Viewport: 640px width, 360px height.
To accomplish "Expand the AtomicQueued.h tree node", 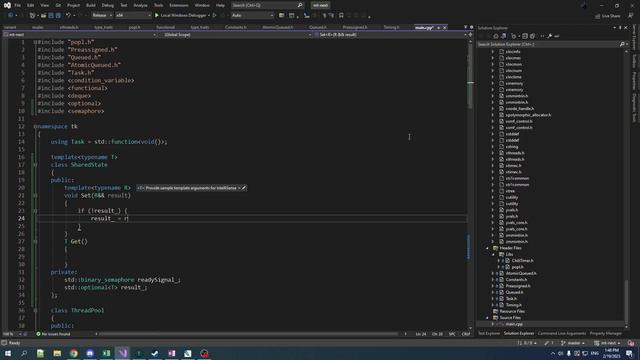I will pyautogui.click(x=493, y=273).
